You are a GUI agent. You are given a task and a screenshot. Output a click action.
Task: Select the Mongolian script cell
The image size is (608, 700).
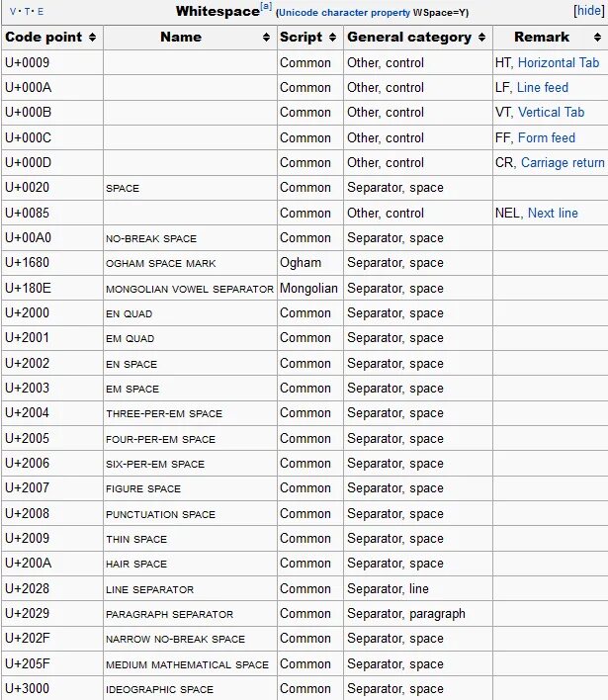coord(310,289)
